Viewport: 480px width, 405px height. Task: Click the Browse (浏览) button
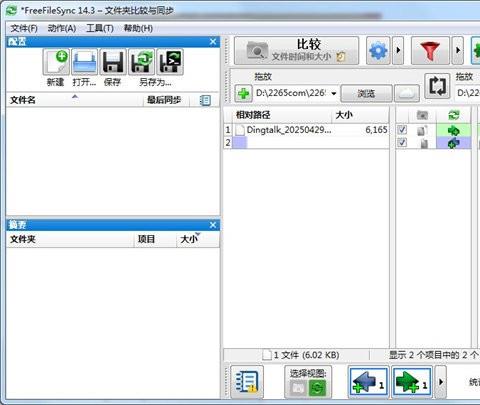click(366, 93)
